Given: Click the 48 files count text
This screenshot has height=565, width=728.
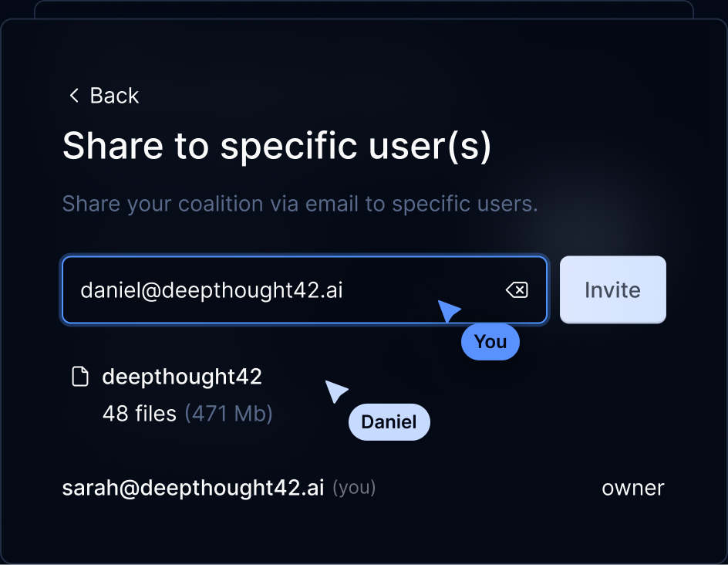Looking at the screenshot, I should click(140, 414).
